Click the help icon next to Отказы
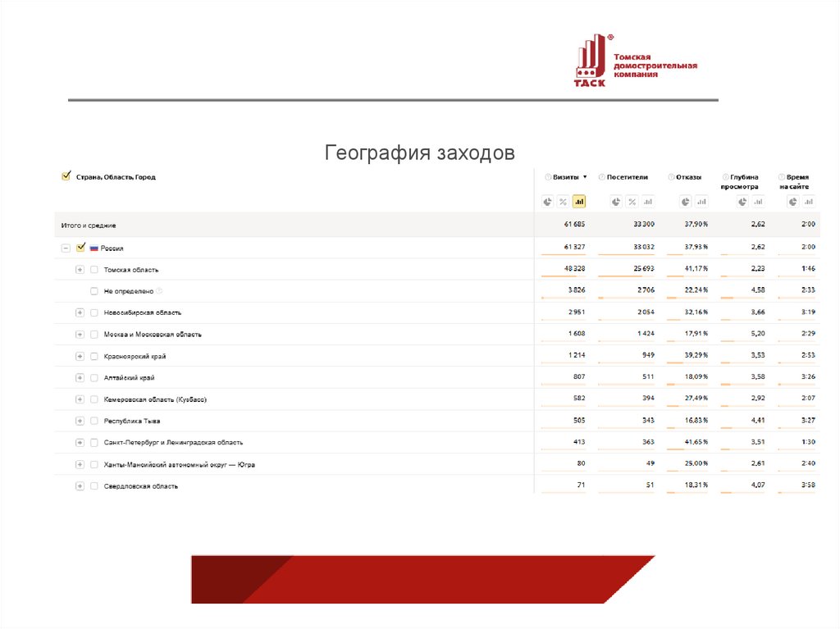 (x=671, y=176)
